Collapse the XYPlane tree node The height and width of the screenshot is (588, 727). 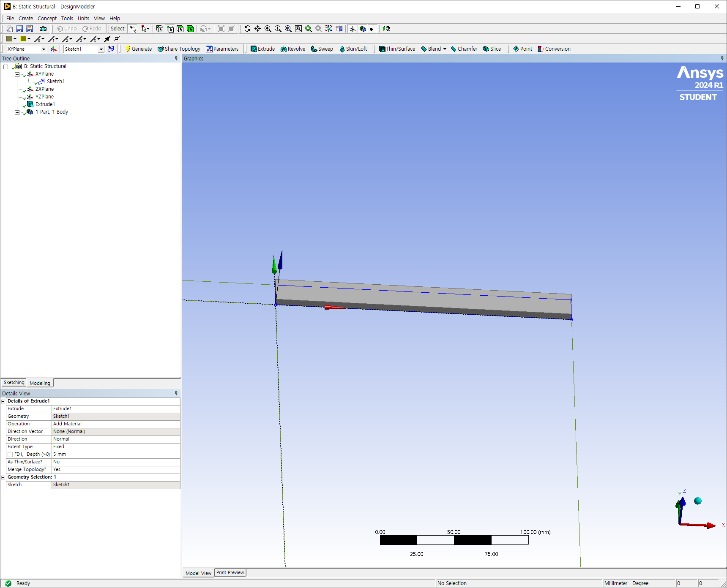coord(17,74)
